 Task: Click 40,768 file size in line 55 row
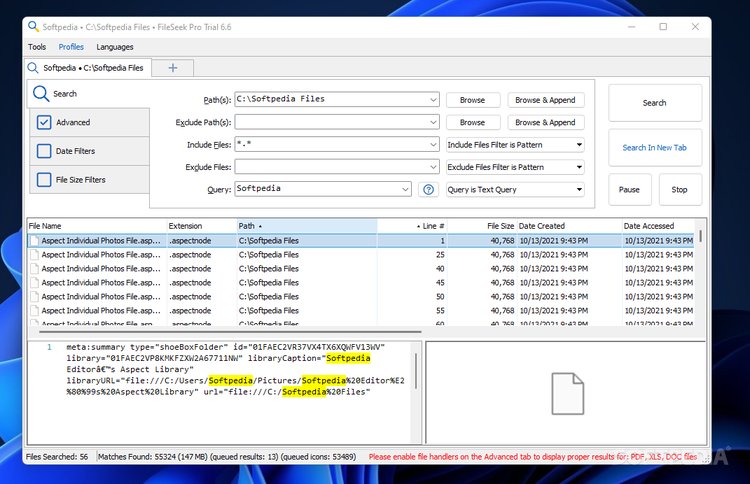502,310
